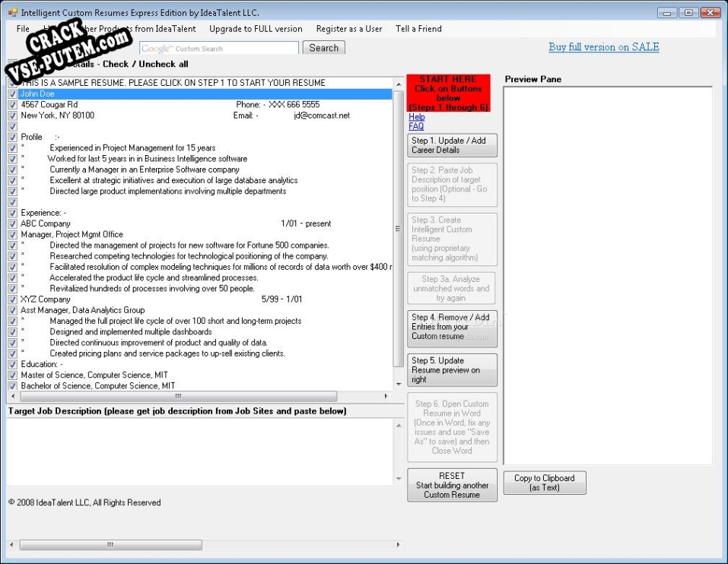Select 'Worked for last 5 years' line

pyautogui.click(x=147, y=159)
